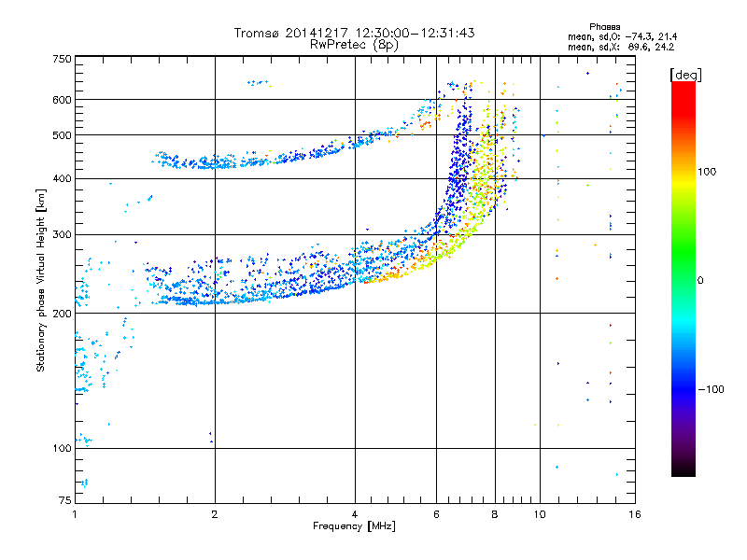
Task: Click the x-axis tick label '8'
Action: click(x=495, y=514)
